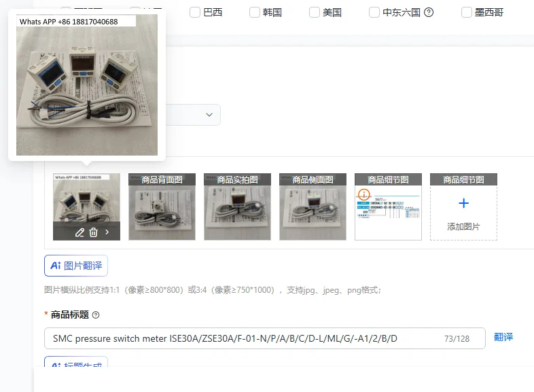Enable the 美国 checkbox
This screenshot has width=534, height=392.
(314, 13)
